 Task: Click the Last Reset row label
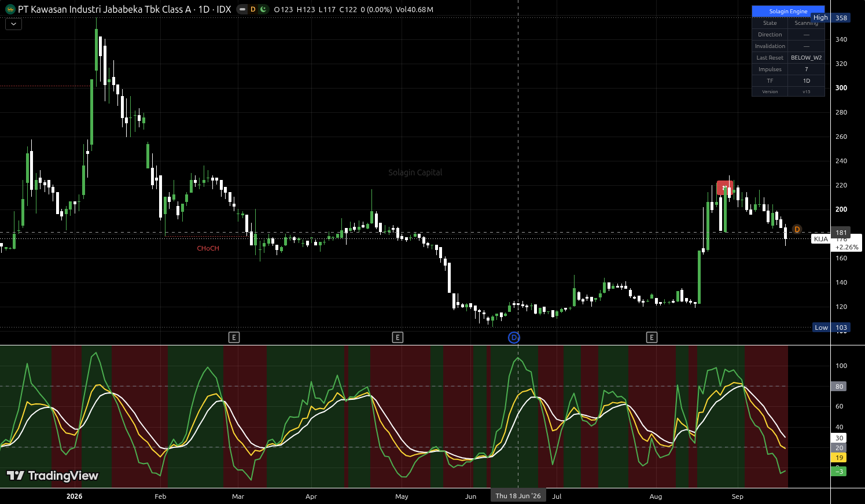coord(770,58)
